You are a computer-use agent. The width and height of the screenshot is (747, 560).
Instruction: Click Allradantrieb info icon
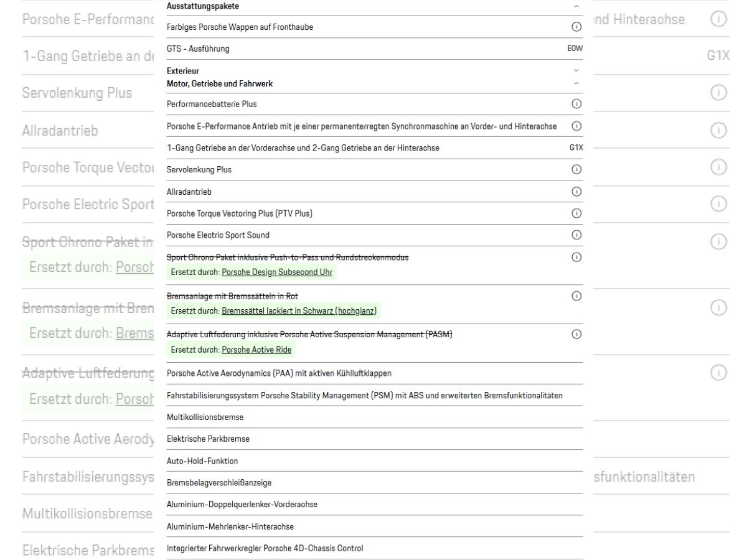(576, 192)
